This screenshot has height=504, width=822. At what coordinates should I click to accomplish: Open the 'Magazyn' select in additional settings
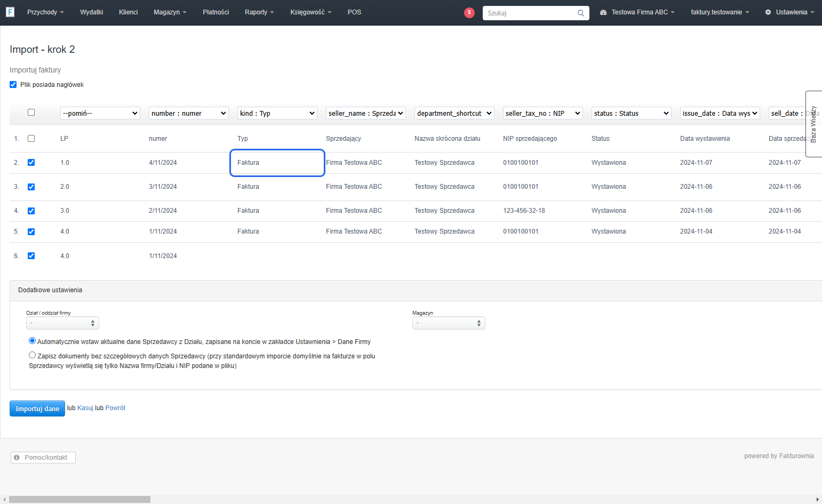click(449, 323)
